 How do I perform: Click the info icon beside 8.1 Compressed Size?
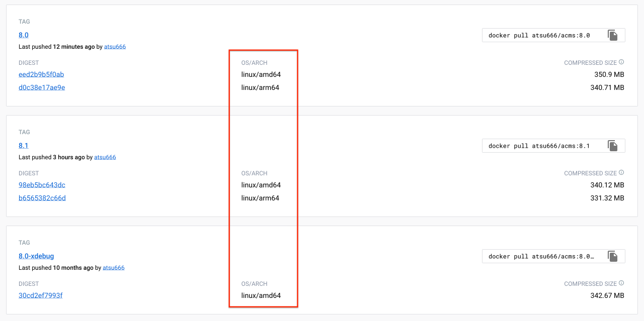(621, 173)
